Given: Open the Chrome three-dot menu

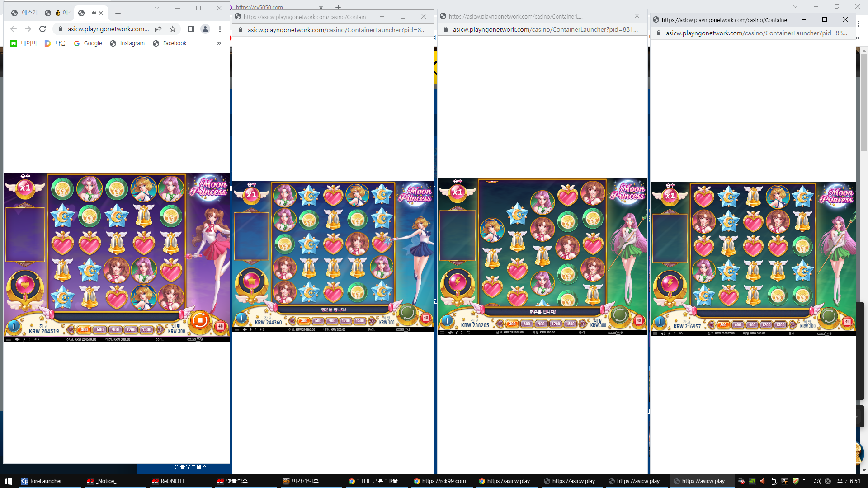Looking at the screenshot, I should coord(220,29).
